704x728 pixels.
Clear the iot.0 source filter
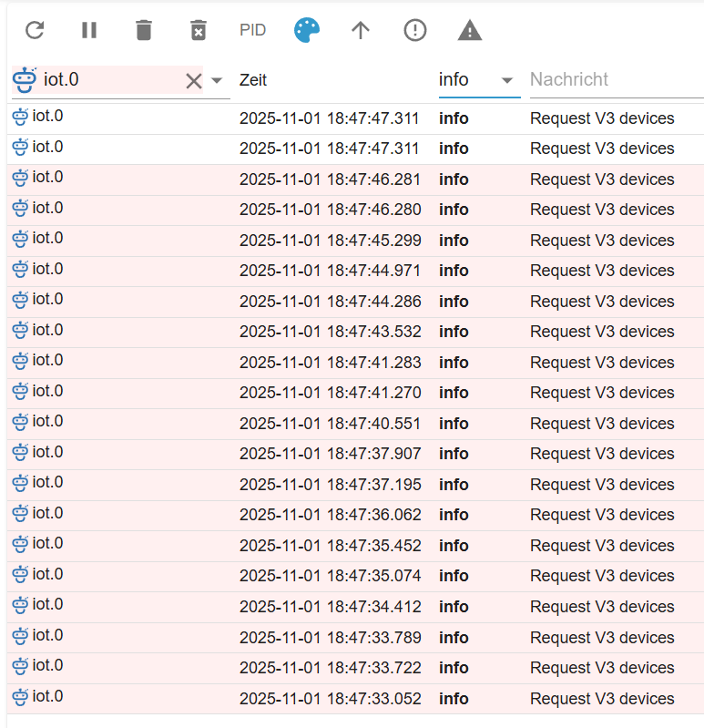[x=194, y=81]
